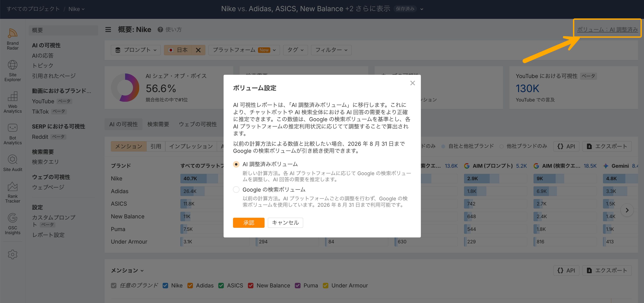Screen dimensions: 644x303
Task: Go to すべてのプロジェクト breadcrumb
Action: click(x=33, y=9)
